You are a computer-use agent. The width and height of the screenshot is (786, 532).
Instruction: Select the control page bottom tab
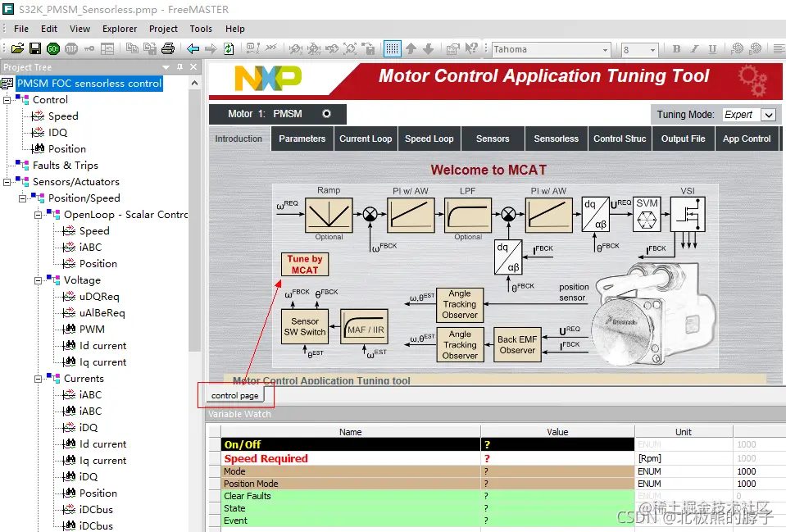coord(234,396)
